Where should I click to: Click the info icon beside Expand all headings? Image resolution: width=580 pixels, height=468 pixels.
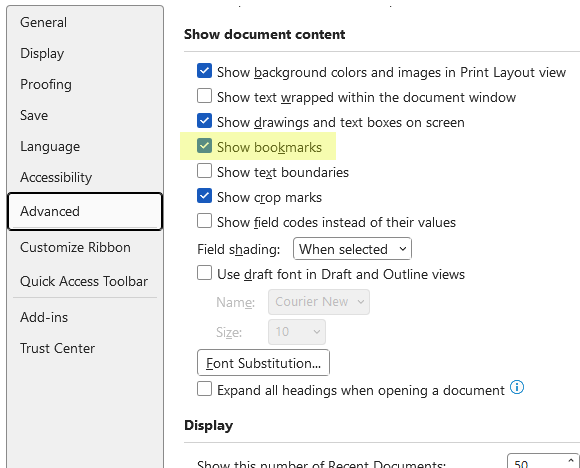tap(517, 388)
